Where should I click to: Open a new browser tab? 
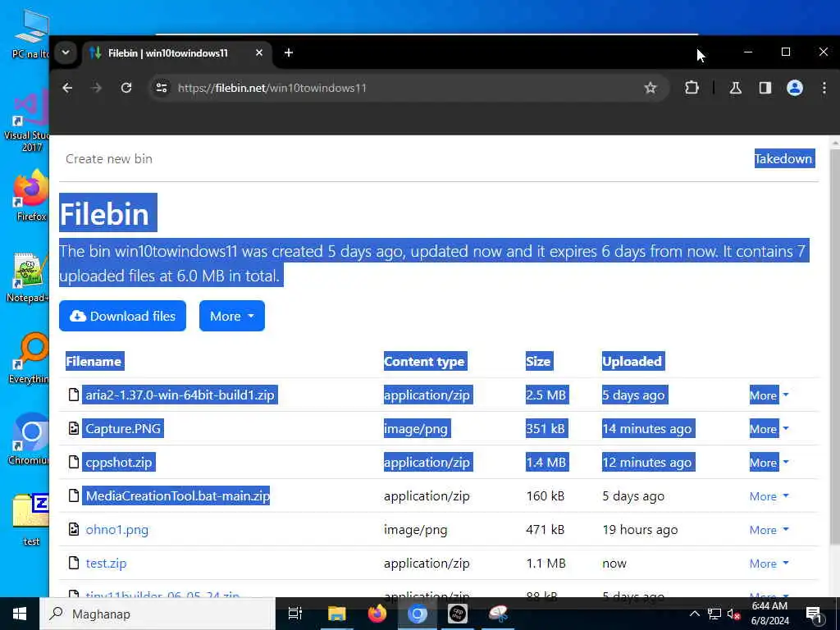click(289, 52)
